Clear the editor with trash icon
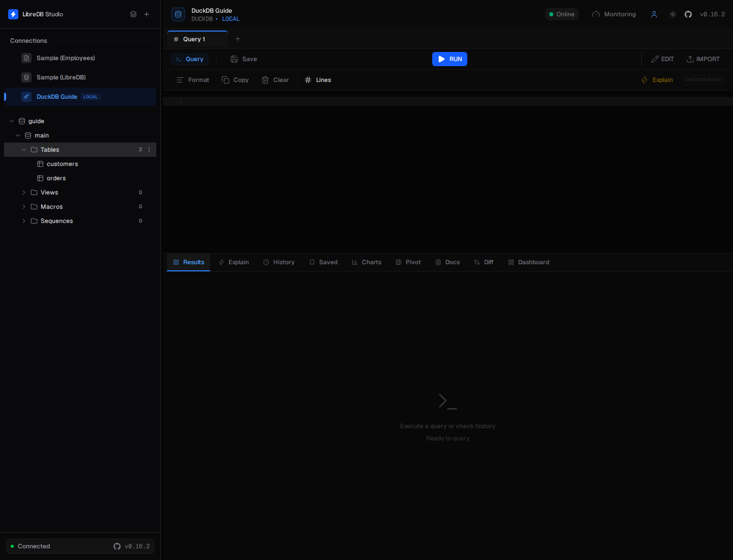733x560 pixels. point(275,80)
